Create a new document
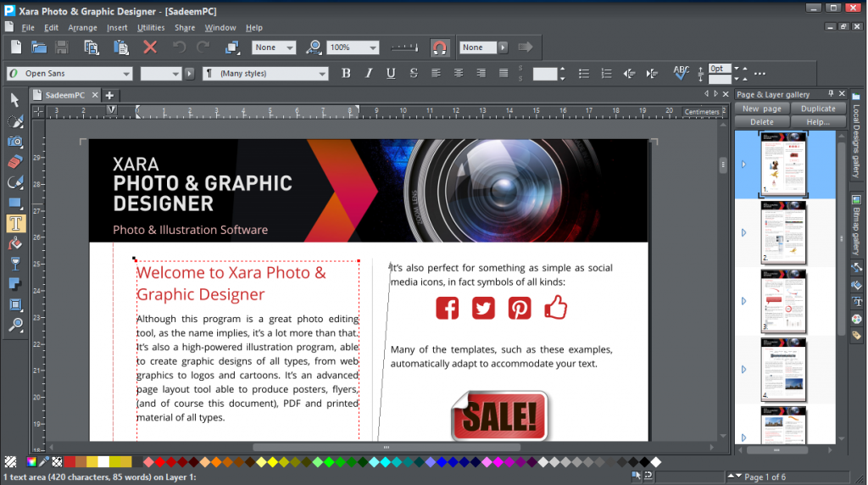868x485 pixels. [16, 47]
